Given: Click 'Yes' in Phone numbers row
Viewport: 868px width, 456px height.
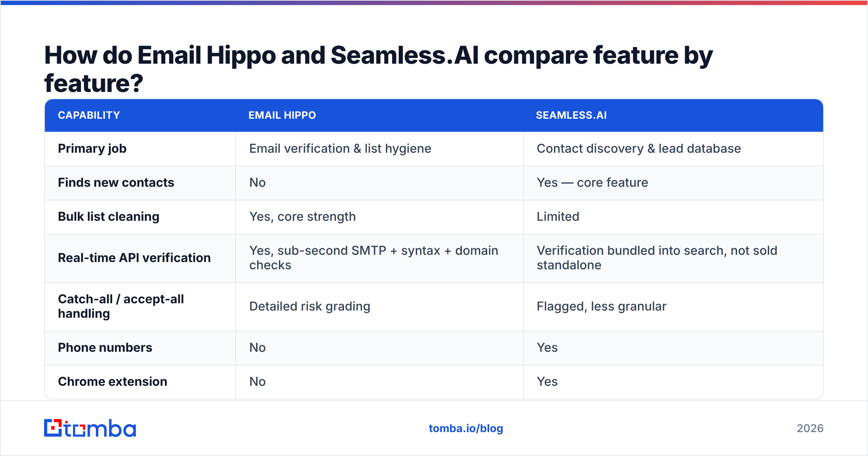Looking at the screenshot, I should [547, 348].
